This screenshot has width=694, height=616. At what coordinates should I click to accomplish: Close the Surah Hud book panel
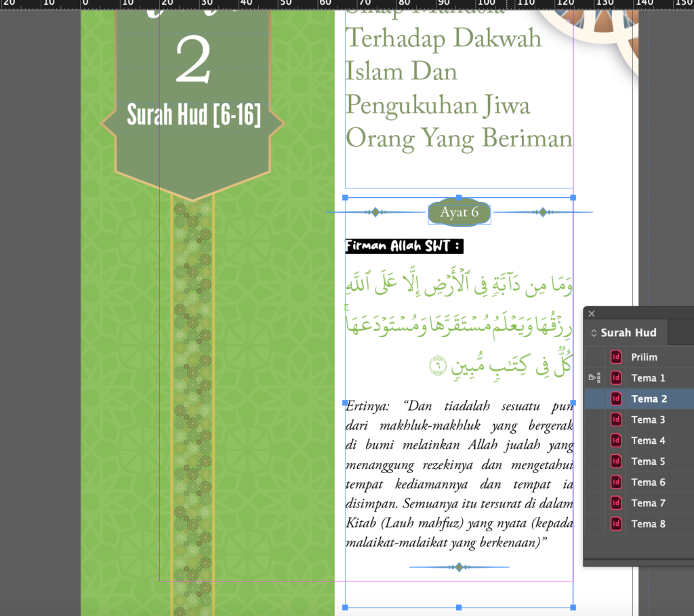(x=592, y=314)
